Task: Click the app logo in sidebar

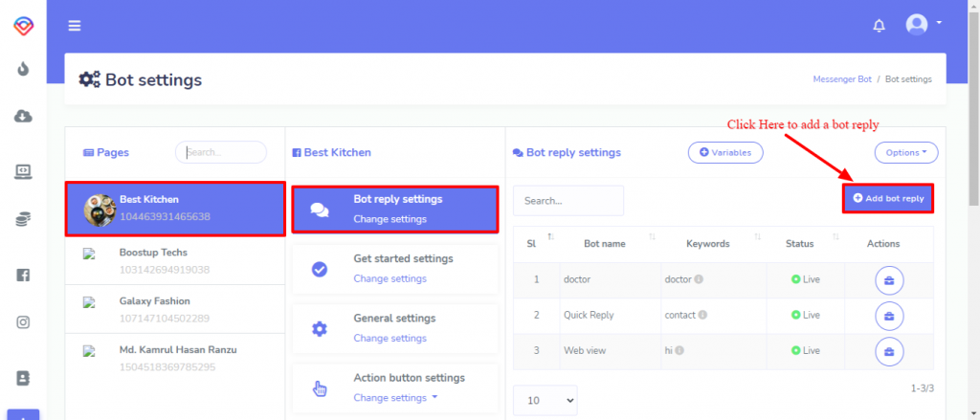Action: (23, 26)
